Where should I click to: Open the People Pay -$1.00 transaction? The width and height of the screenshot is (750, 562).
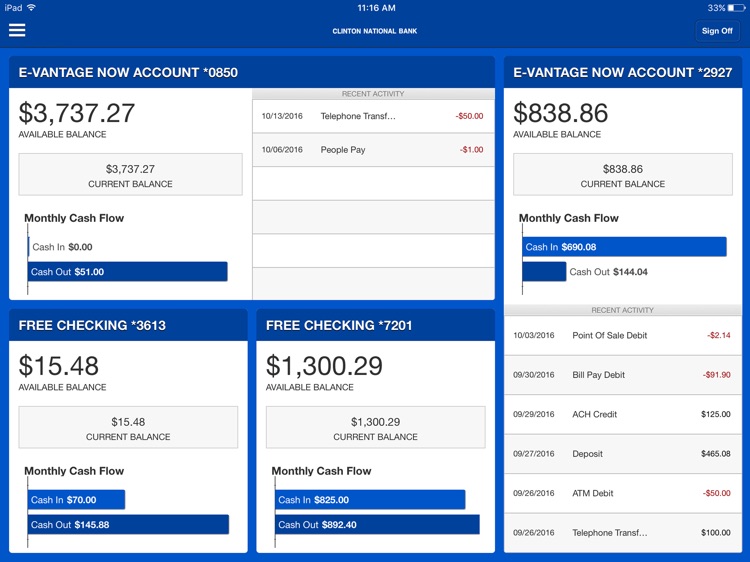pyautogui.click(x=373, y=150)
